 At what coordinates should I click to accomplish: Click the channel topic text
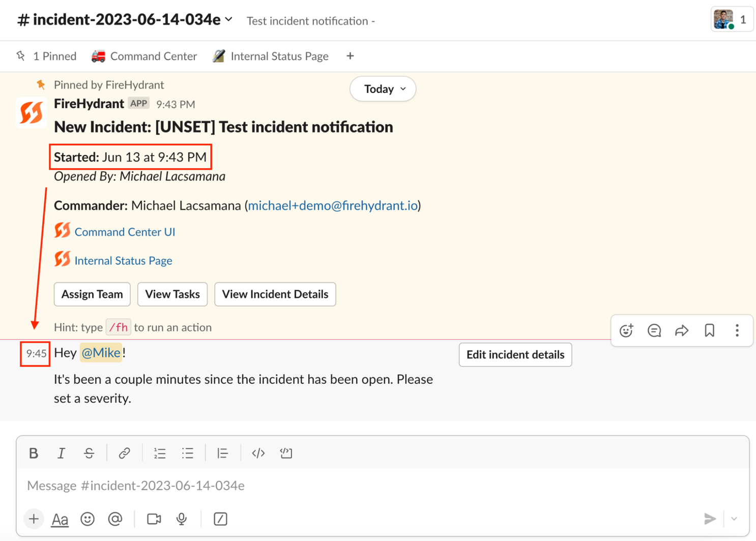pos(311,21)
